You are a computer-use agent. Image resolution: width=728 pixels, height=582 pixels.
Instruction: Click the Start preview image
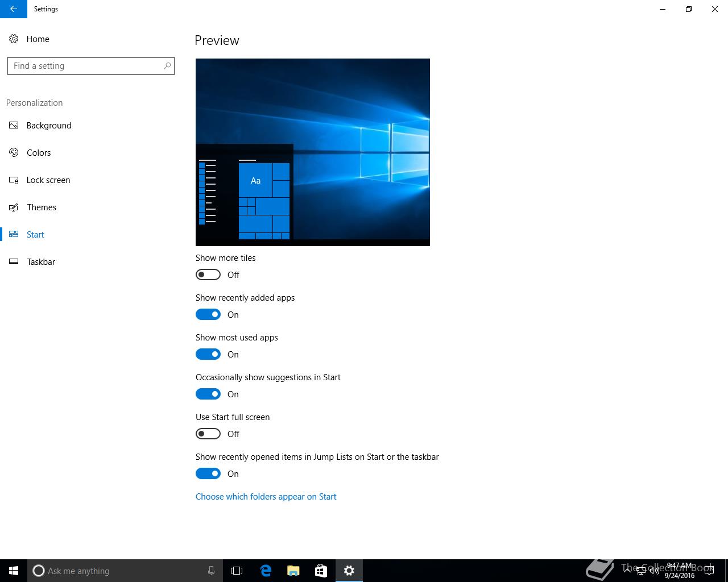click(313, 152)
